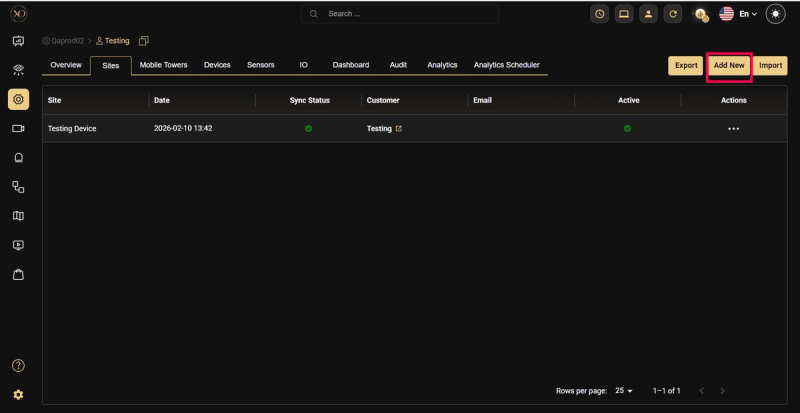
Task: Switch to the Dashboard tab
Action: pos(351,65)
